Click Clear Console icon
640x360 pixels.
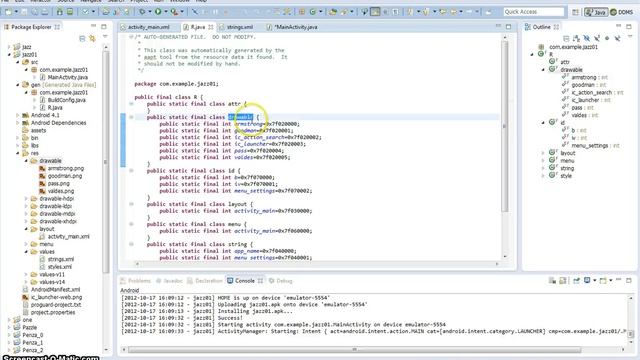click(552, 280)
